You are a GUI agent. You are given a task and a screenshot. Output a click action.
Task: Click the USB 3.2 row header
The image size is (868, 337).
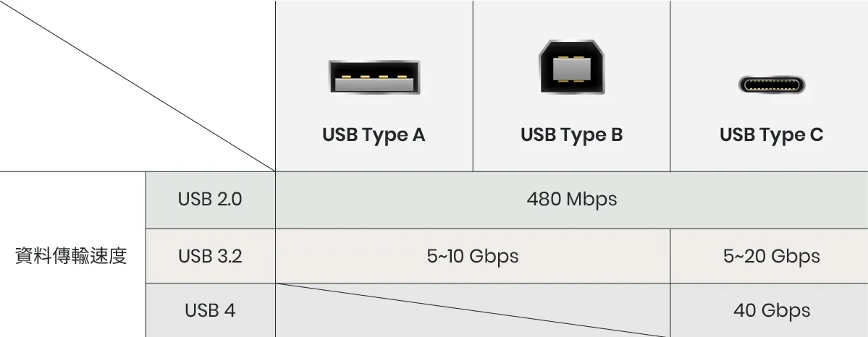(210, 256)
